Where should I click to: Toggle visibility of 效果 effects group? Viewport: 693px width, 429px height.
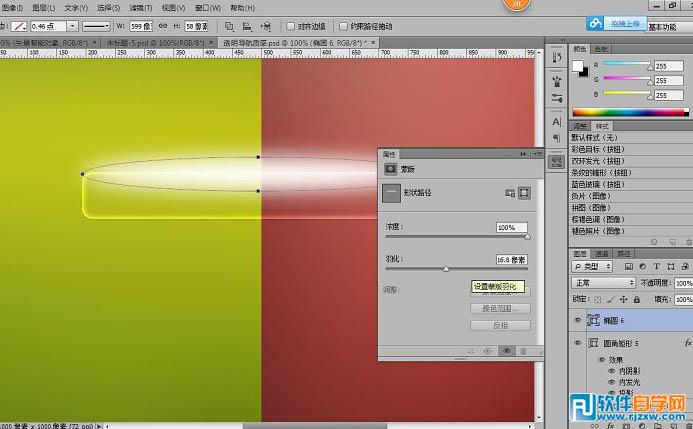coord(602,360)
